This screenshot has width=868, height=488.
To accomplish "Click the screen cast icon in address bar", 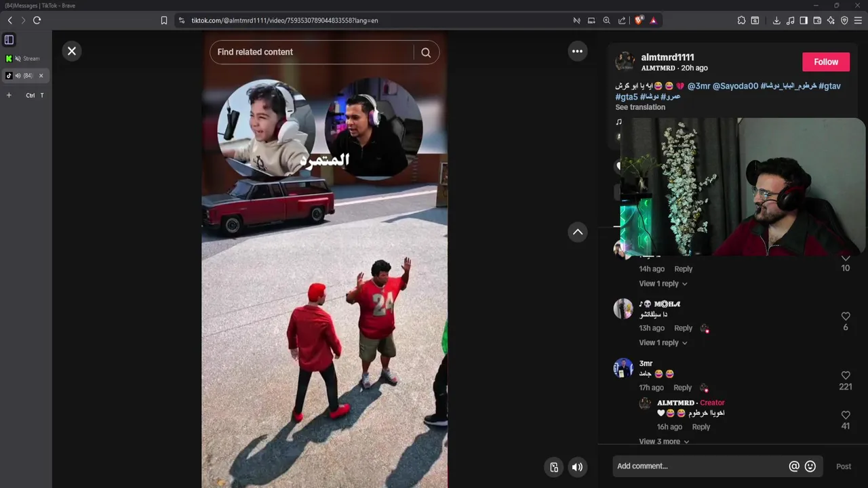I will 591,20.
